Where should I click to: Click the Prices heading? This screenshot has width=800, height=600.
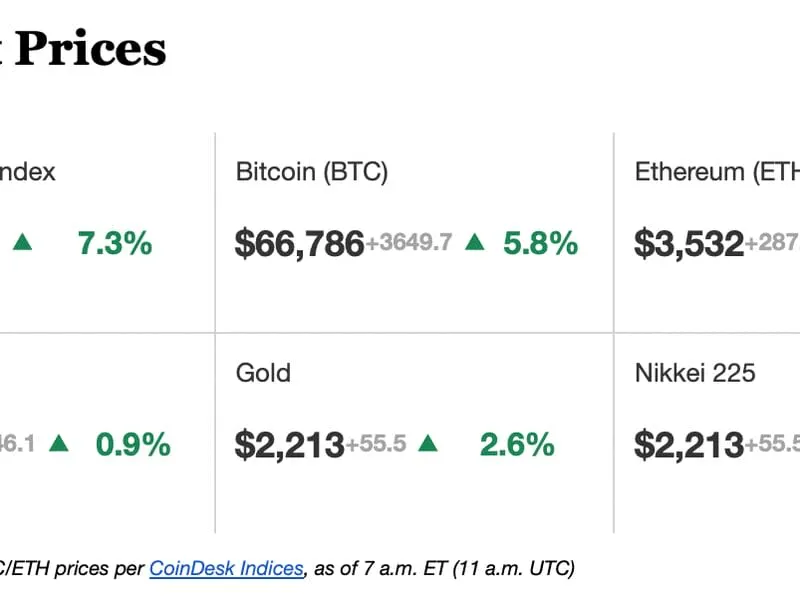click(90, 49)
